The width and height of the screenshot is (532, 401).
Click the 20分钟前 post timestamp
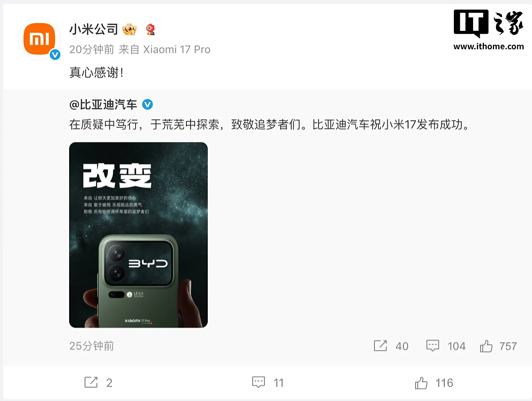[x=92, y=50]
